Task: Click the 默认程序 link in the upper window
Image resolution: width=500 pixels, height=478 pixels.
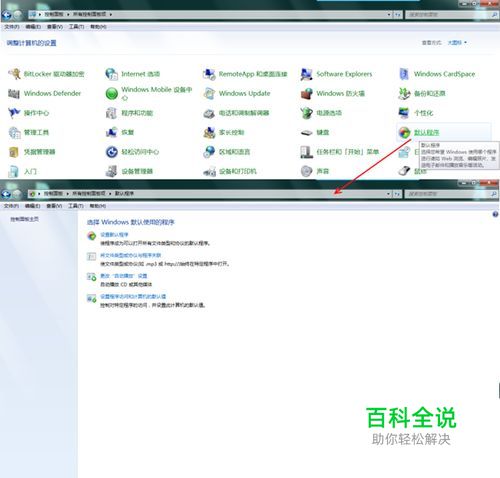Action: [426, 132]
